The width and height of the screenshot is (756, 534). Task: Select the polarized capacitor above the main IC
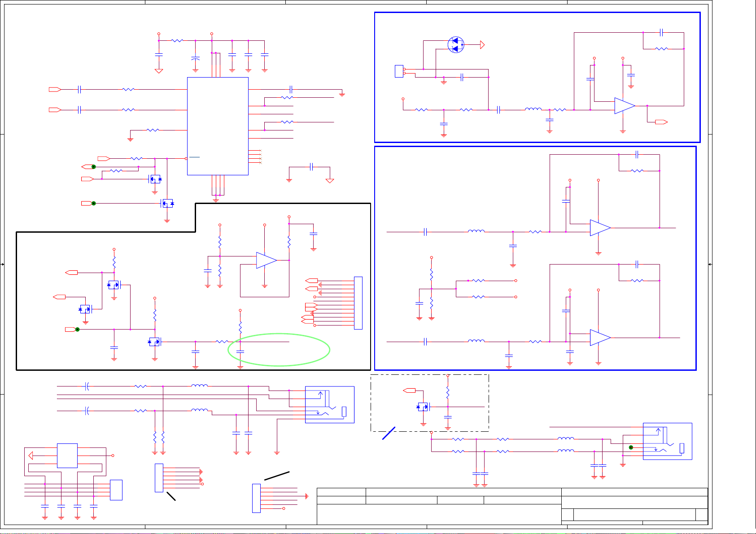195,58
